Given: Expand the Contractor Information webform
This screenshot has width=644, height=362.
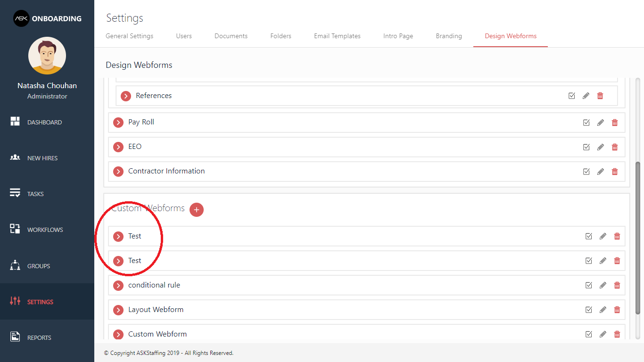Looking at the screenshot, I should (118, 171).
